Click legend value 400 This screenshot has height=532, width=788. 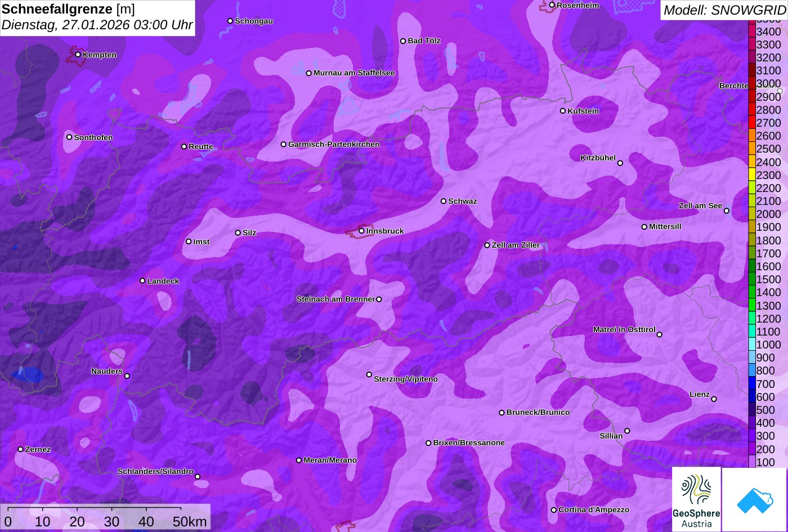pyautogui.click(x=765, y=423)
